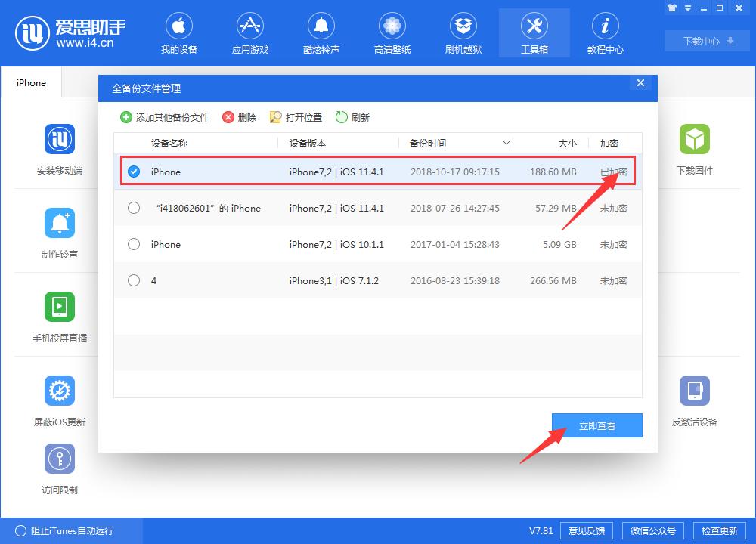Open the 应用游戏 section

click(250, 32)
